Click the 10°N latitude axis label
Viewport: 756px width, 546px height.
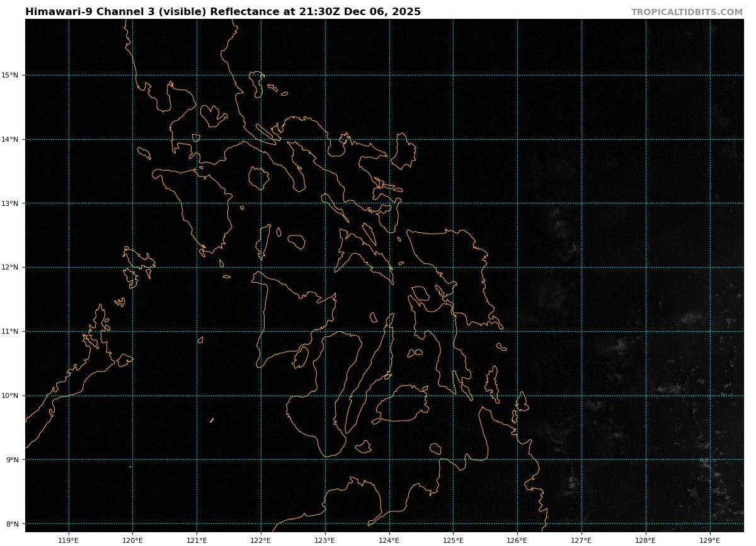(10, 395)
